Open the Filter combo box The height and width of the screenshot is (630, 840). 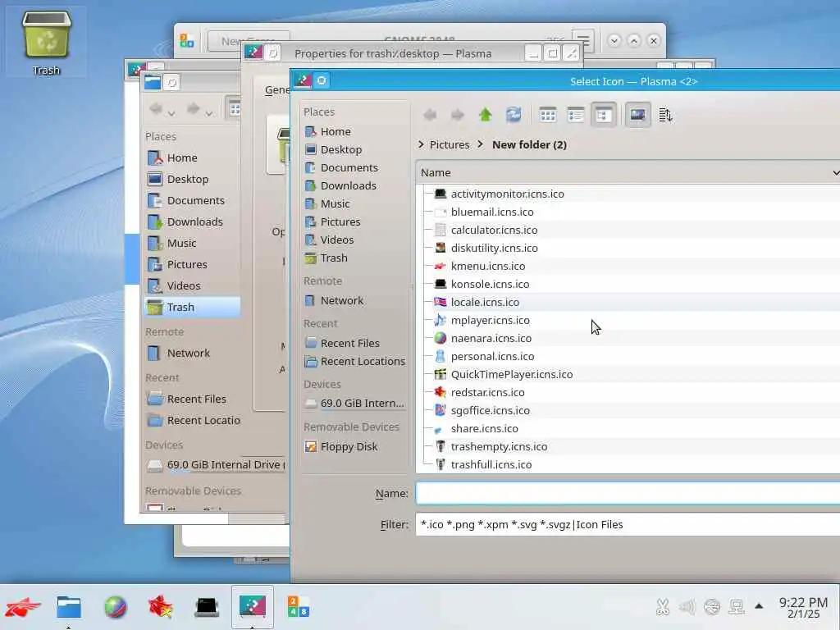628,524
